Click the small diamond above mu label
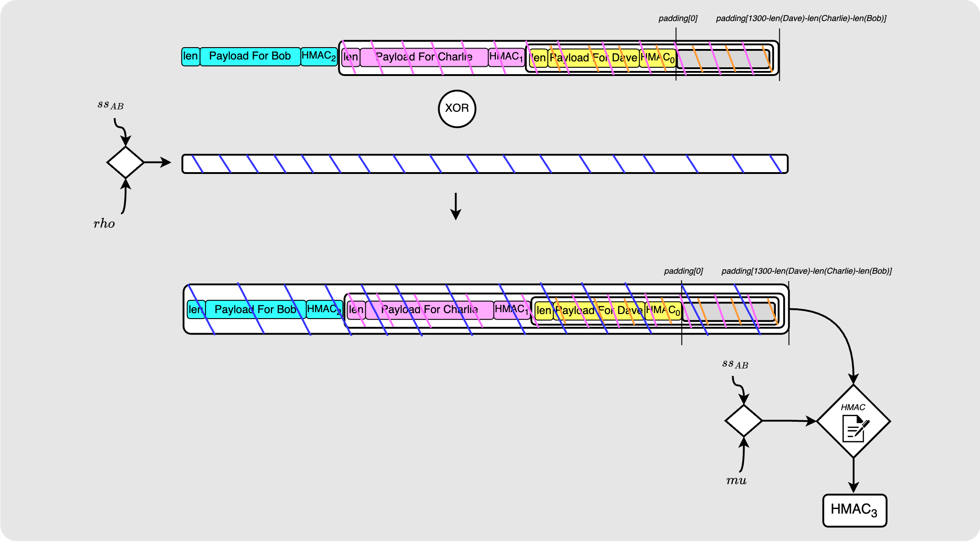This screenshot has height=542, width=980. point(743,420)
